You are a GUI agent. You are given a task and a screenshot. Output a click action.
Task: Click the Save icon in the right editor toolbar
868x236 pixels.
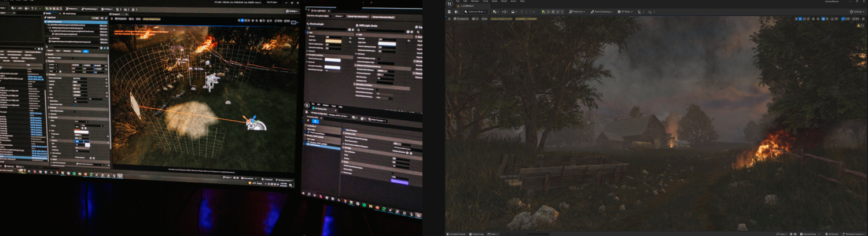tap(449, 12)
